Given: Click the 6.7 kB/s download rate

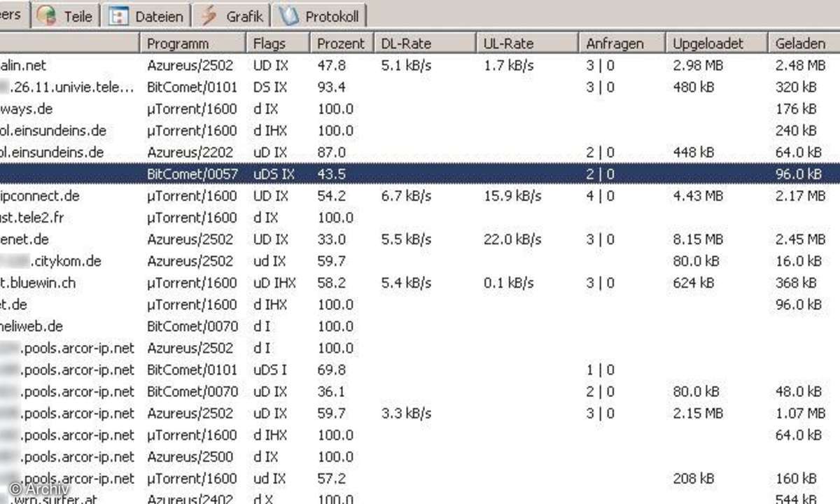Looking at the screenshot, I should coord(406,196).
